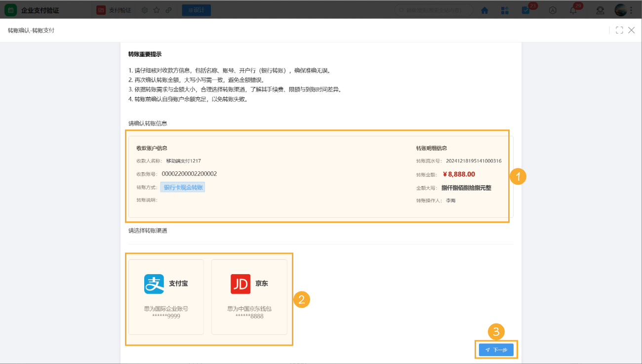Open the to-do icon showing 23 badge
Viewport: 642px width, 364px height.
[526, 10]
